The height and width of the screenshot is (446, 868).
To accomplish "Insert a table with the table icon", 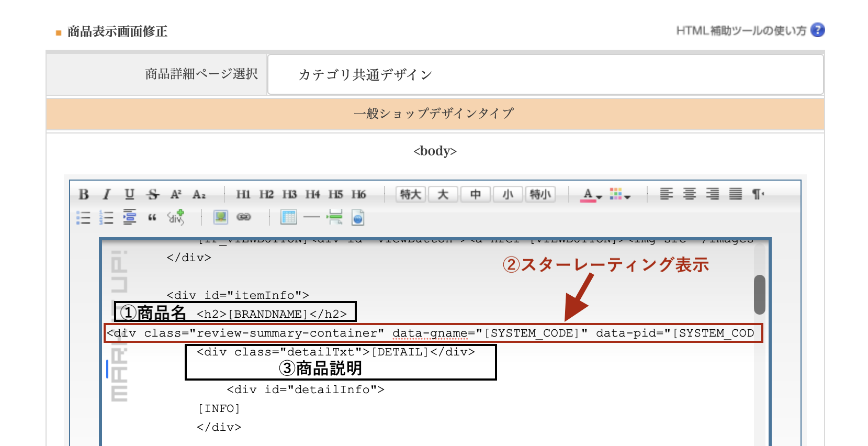I will pyautogui.click(x=288, y=217).
